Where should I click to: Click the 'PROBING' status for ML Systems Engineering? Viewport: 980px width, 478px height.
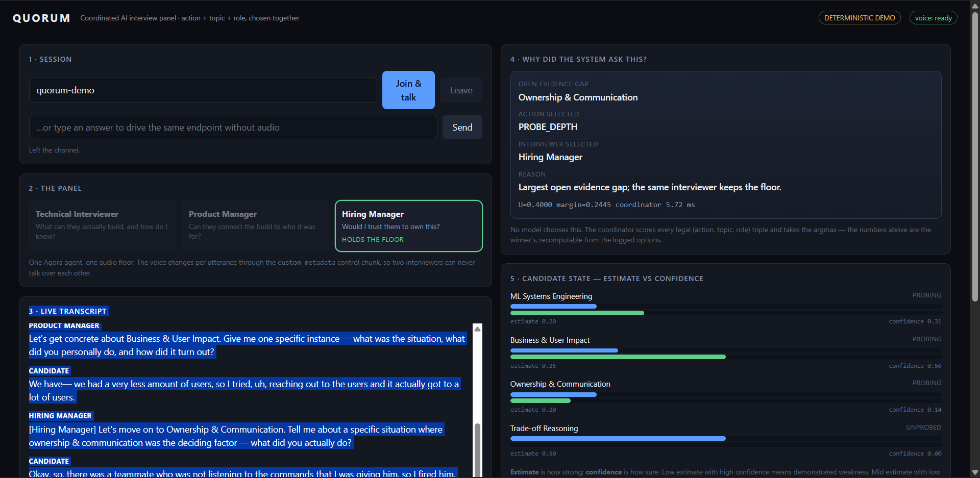click(x=927, y=295)
